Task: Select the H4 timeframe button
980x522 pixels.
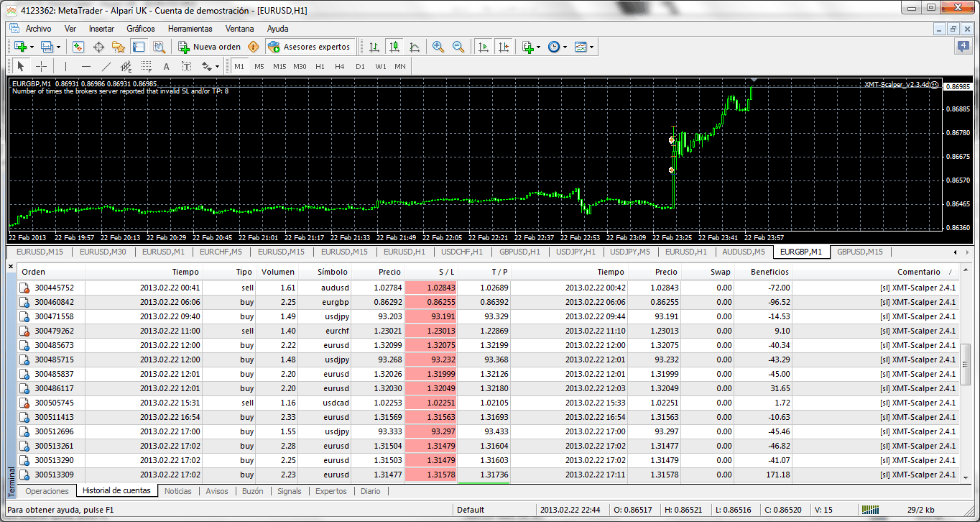Action: [340, 66]
